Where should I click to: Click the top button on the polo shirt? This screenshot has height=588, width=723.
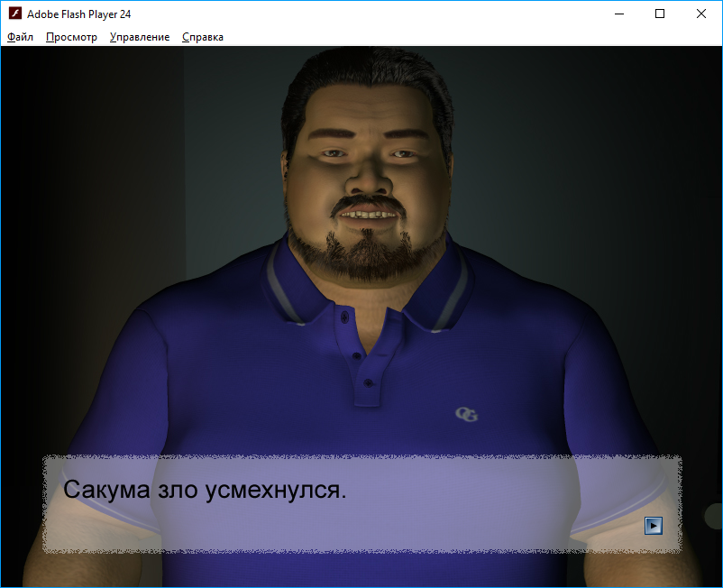pos(345,316)
